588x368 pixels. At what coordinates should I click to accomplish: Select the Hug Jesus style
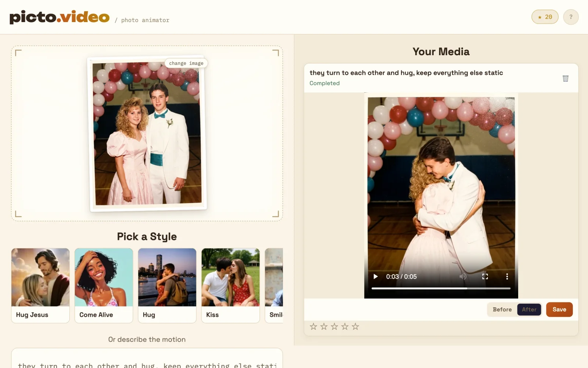(x=40, y=286)
